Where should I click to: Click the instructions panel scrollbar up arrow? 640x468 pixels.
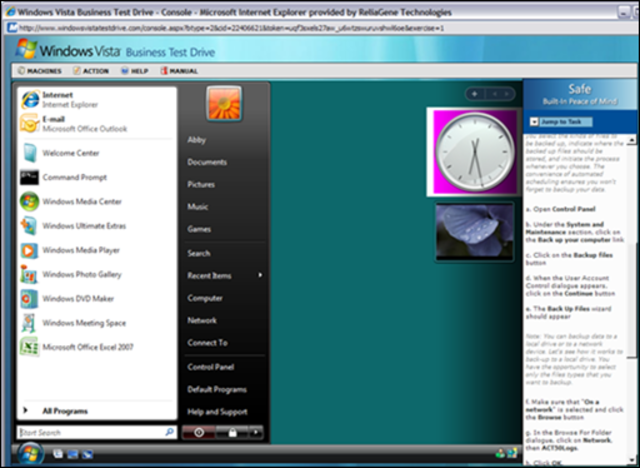coord(631,140)
